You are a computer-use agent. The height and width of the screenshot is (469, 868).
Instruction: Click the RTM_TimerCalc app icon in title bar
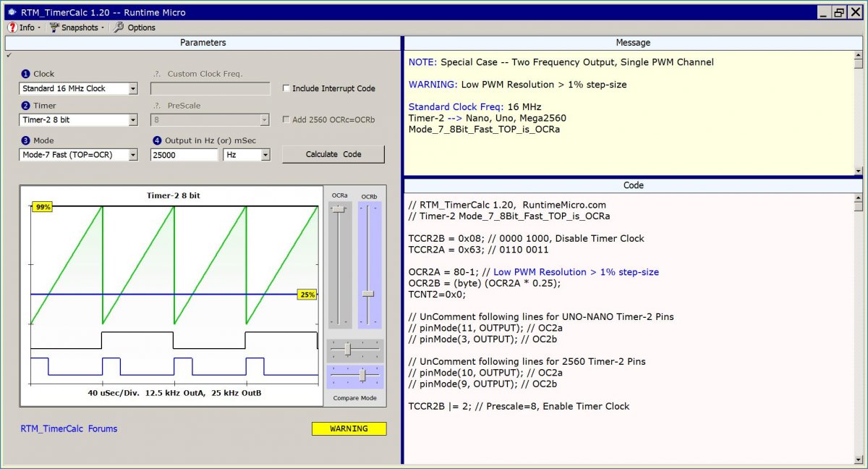click(12, 12)
